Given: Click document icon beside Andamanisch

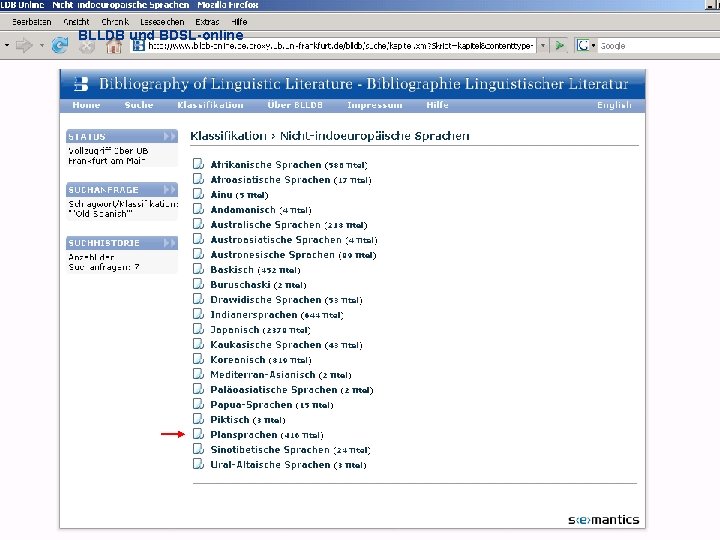Looking at the screenshot, I should pyautogui.click(x=198, y=209).
